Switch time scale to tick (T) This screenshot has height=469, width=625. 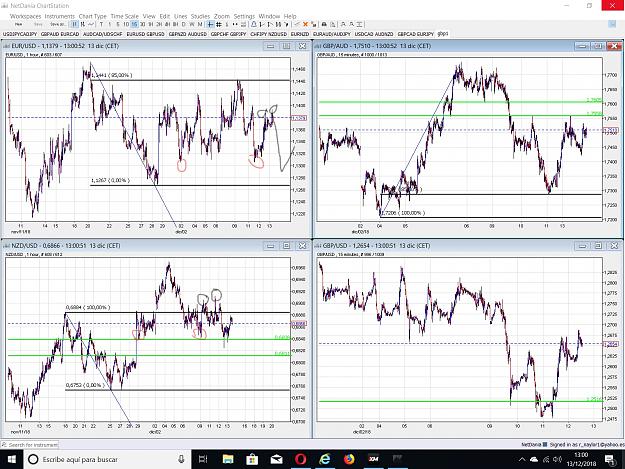pos(101,24)
